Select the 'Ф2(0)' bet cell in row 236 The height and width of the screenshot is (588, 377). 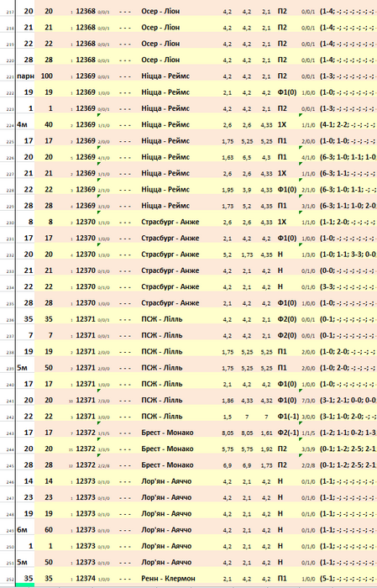click(x=287, y=319)
